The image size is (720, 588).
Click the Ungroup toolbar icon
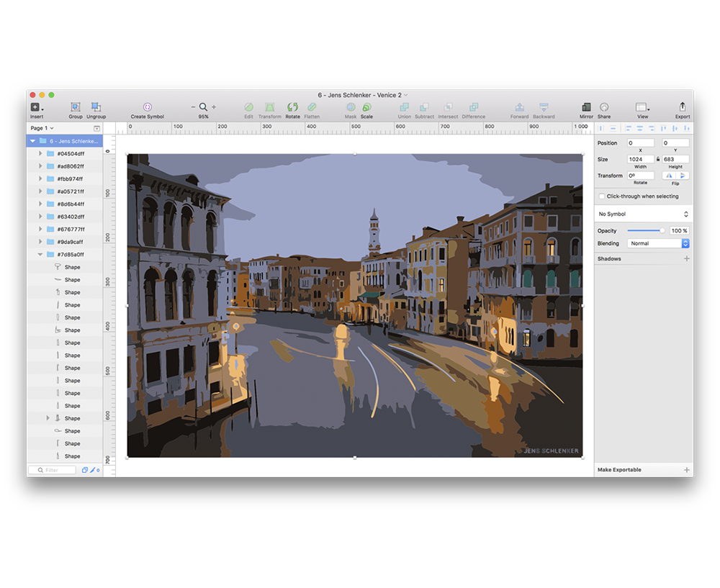96,107
